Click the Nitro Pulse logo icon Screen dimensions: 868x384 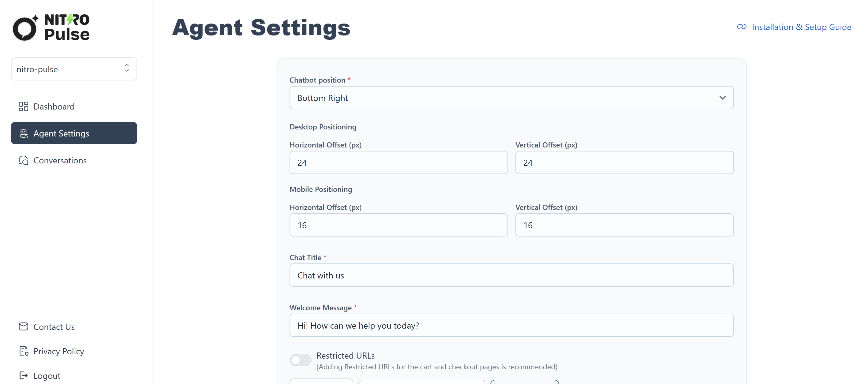(25, 28)
